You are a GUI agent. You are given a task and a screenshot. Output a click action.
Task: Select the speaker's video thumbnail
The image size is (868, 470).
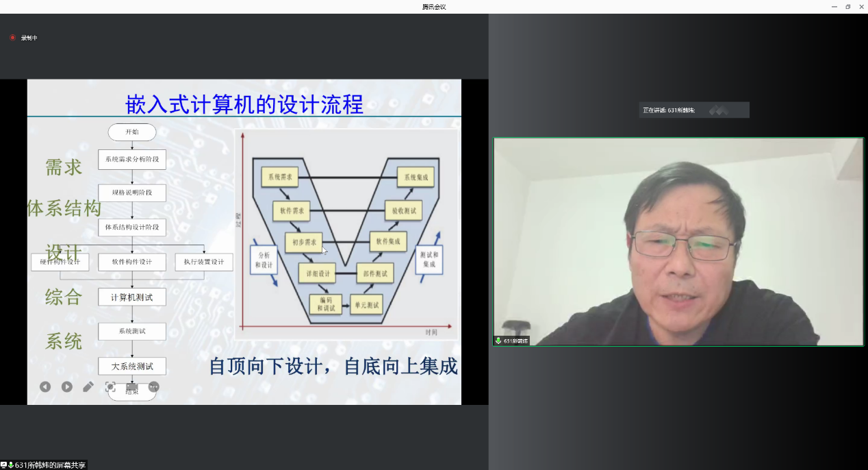(x=678, y=241)
